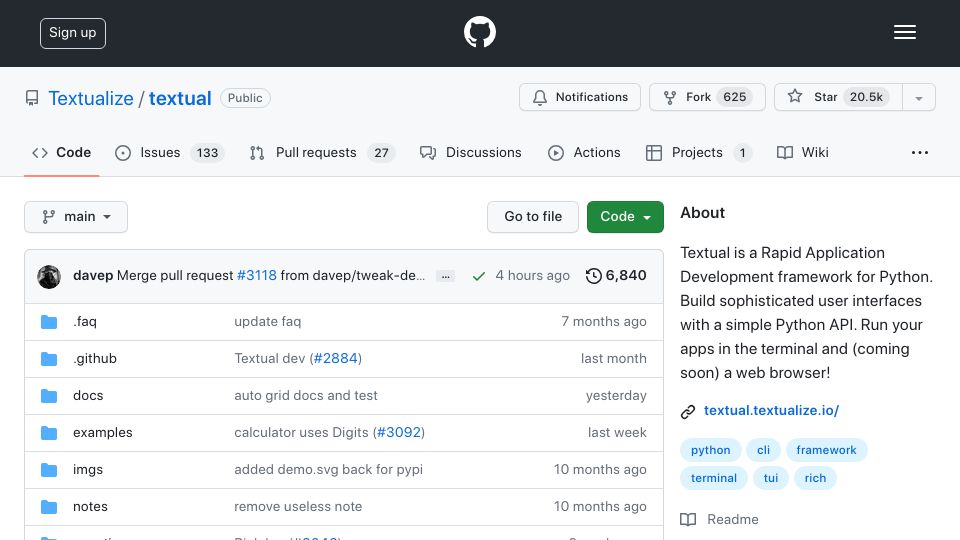Open the Wiki tab
Screen dimensions: 960x540
[802, 152]
